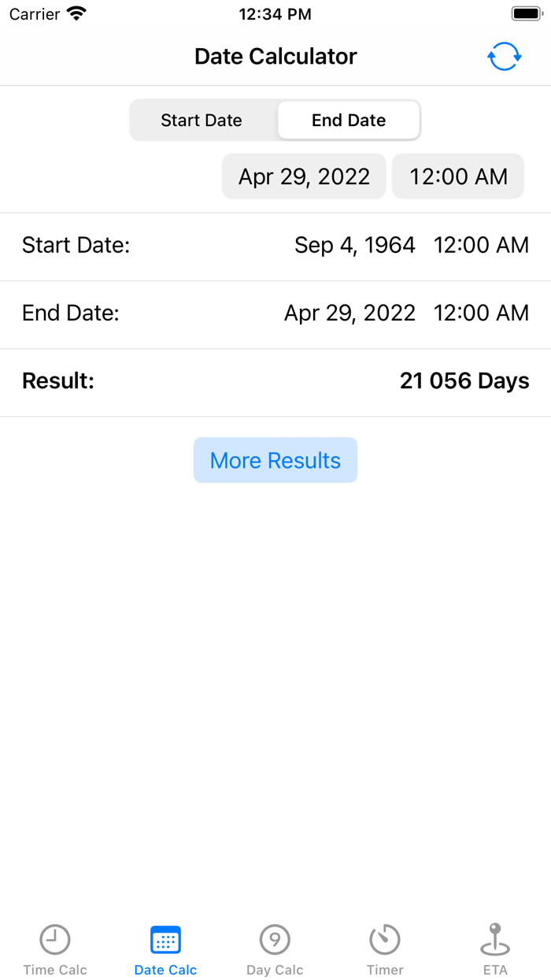This screenshot has height=980, width=551.
Task: Tap the Start Date row showing Sep 4, 1964
Action: coord(275,245)
